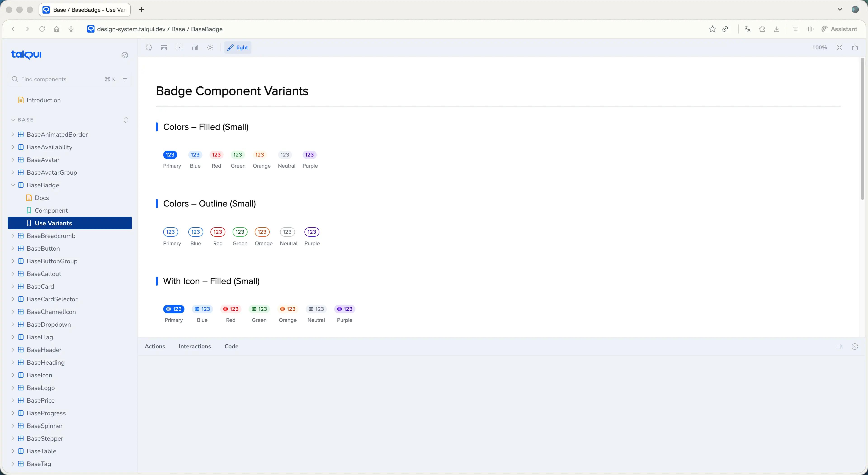The image size is (868, 475).
Task: Click the filled Primary 123 badge
Action: pyautogui.click(x=170, y=155)
